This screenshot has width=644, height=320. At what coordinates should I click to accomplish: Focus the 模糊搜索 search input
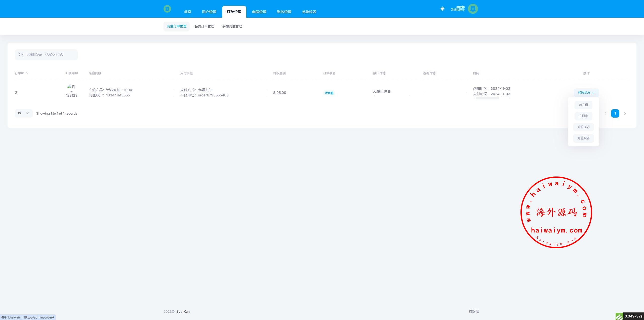(x=50, y=55)
